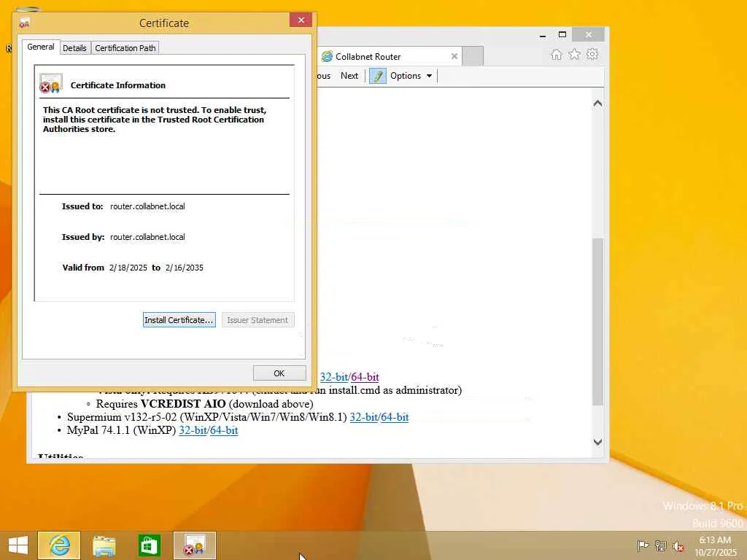Image resolution: width=747 pixels, height=560 pixels.
Task: Open the Windows Start button
Action: click(18, 545)
